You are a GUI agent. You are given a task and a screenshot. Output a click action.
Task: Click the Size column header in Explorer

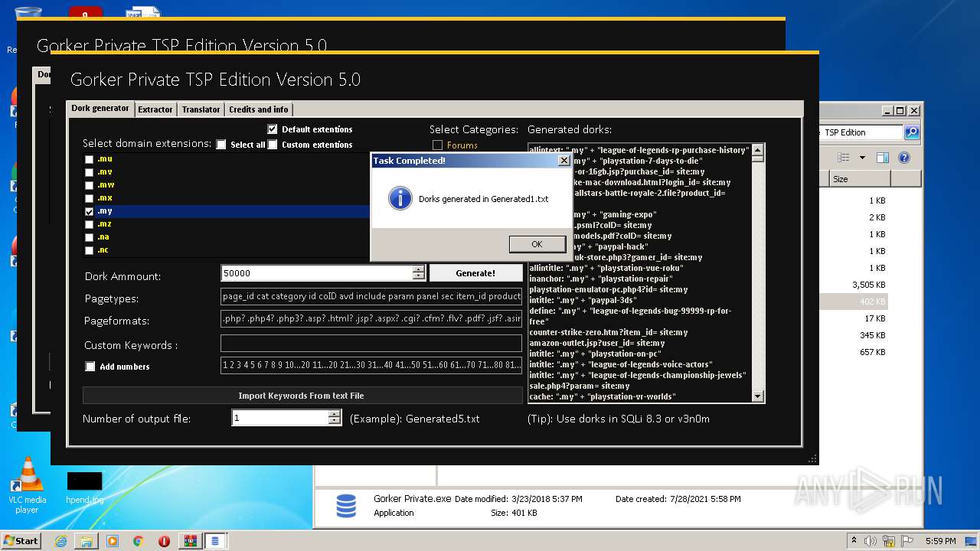[860, 178]
